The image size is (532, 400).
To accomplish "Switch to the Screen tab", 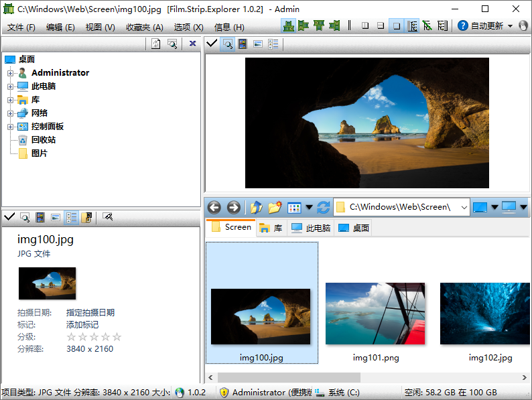I will coord(231,227).
